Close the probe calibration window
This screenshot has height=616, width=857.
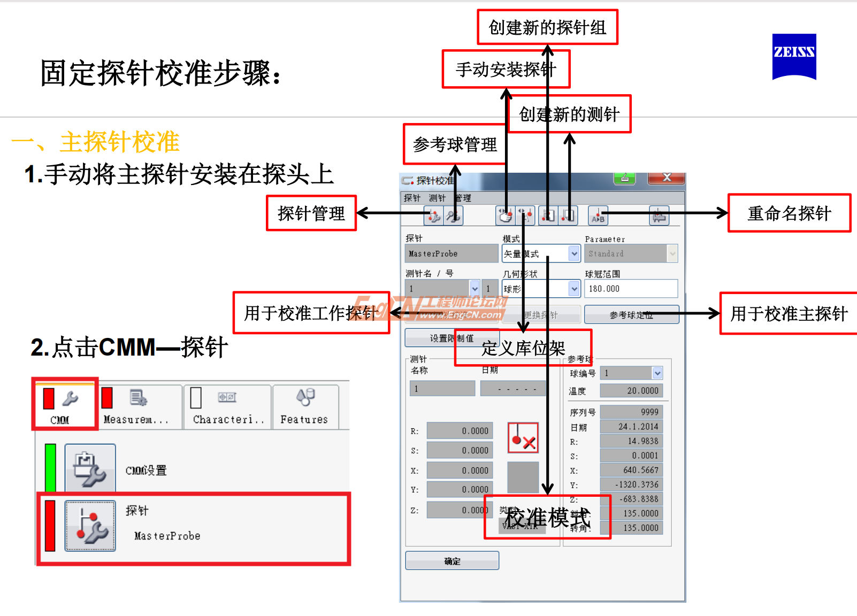point(667,178)
